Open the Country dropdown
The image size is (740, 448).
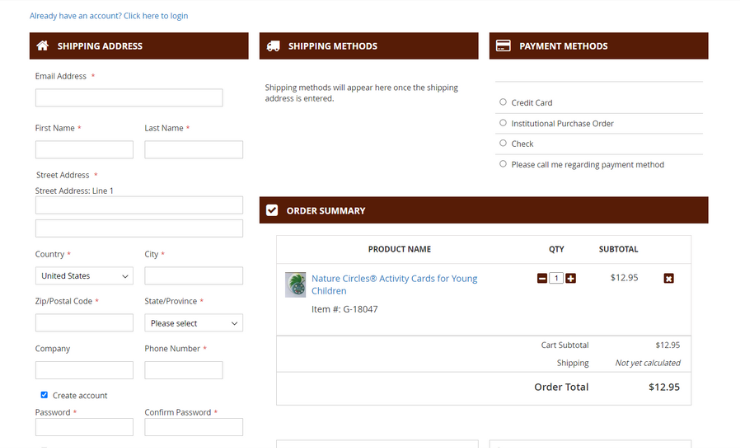pos(84,276)
